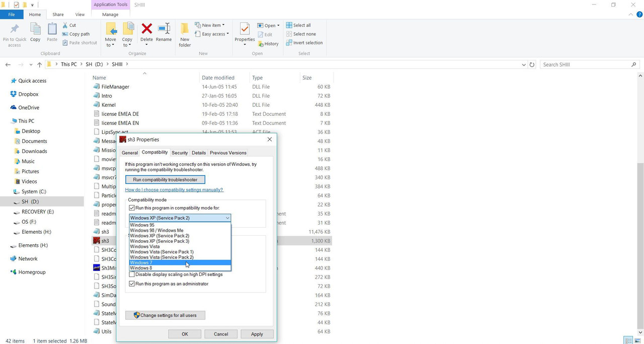
Task: Apply the compatibility settings
Action: tap(257, 334)
